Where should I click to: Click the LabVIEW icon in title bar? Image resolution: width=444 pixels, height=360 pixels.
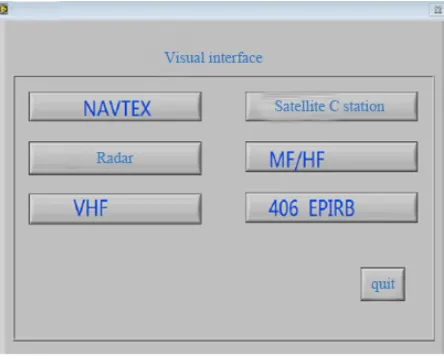[4, 9]
